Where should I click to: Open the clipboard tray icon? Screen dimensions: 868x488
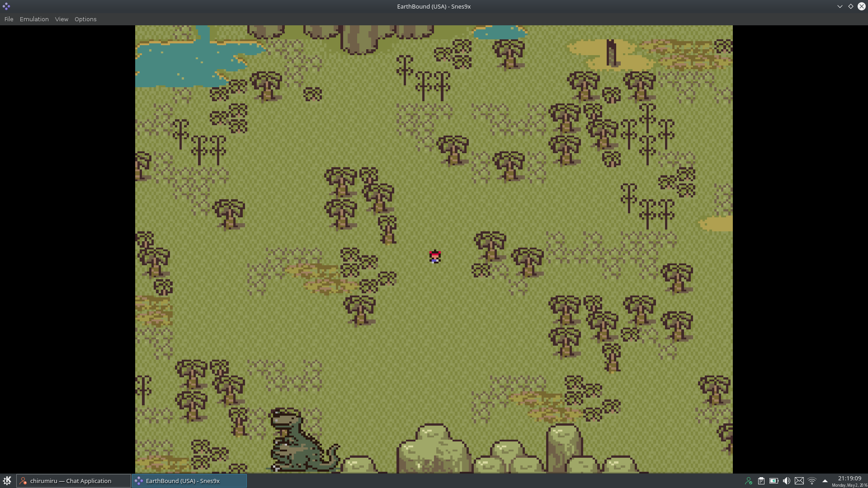coord(761,481)
